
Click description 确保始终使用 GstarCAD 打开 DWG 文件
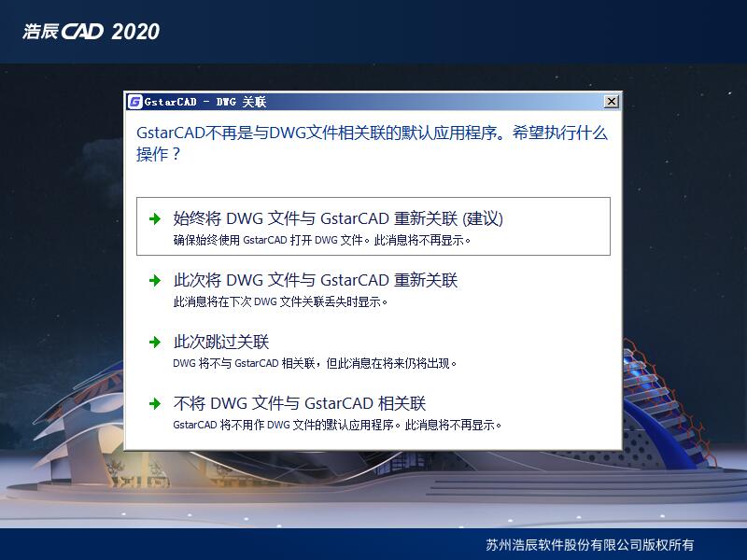pos(322,240)
